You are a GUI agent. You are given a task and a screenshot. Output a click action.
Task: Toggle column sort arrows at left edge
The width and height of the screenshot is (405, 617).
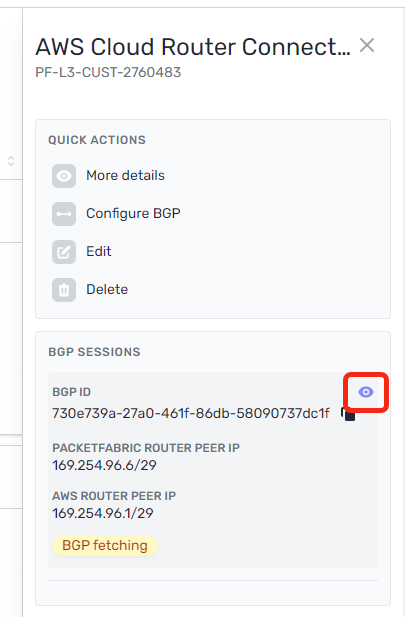point(11,161)
